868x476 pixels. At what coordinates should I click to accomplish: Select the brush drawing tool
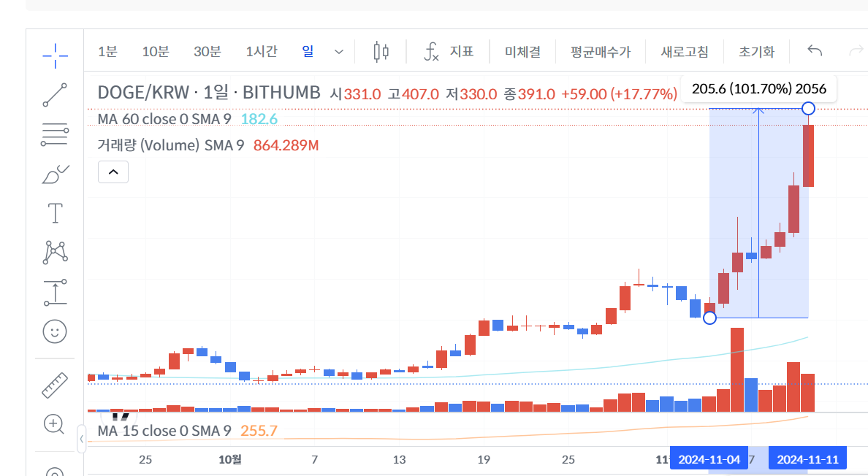coord(55,174)
